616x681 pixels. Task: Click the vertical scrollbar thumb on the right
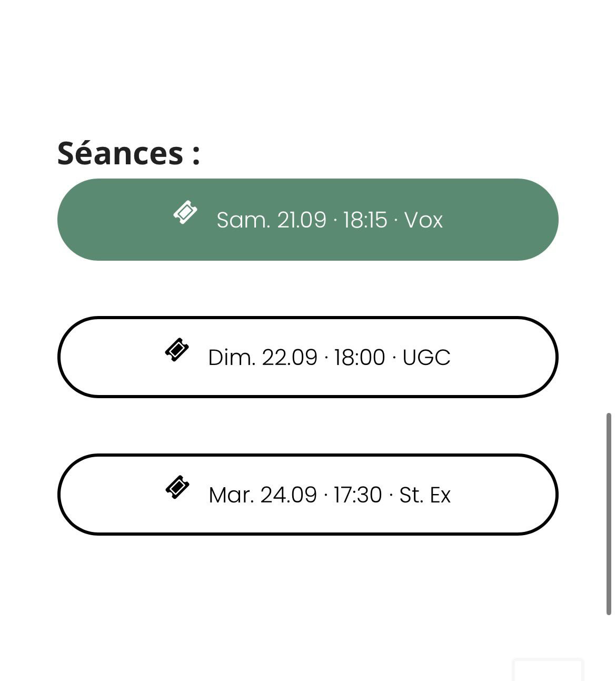tap(609, 514)
